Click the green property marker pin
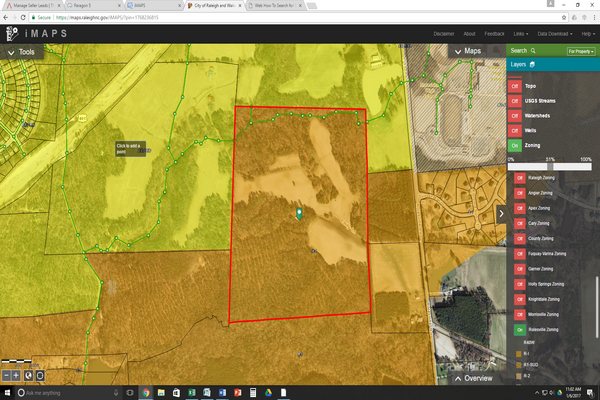Viewport: 600px width, 400px height. point(299,213)
